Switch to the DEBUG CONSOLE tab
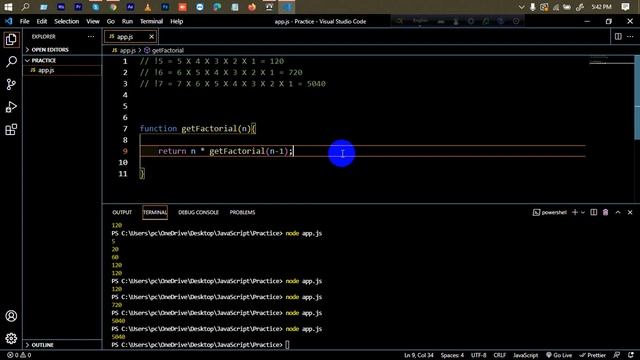Image resolution: width=640 pixels, height=360 pixels. pyautogui.click(x=198, y=212)
